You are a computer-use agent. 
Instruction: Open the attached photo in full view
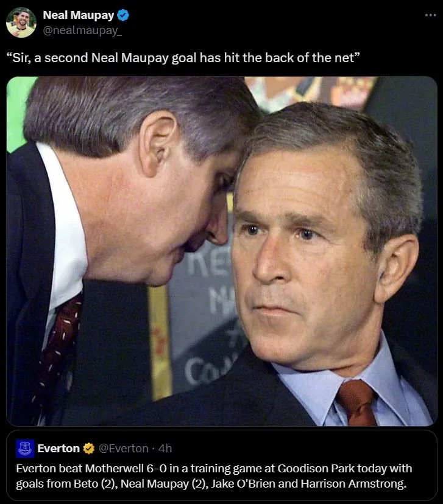coord(222,251)
